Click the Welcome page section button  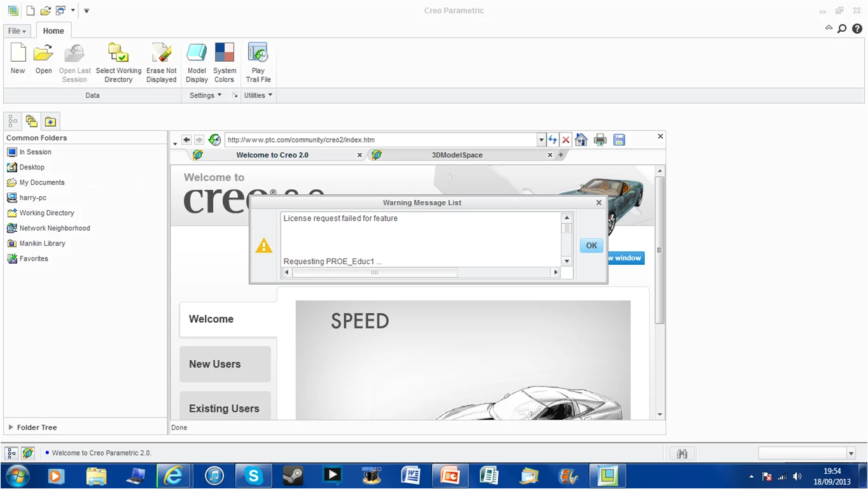click(x=228, y=319)
